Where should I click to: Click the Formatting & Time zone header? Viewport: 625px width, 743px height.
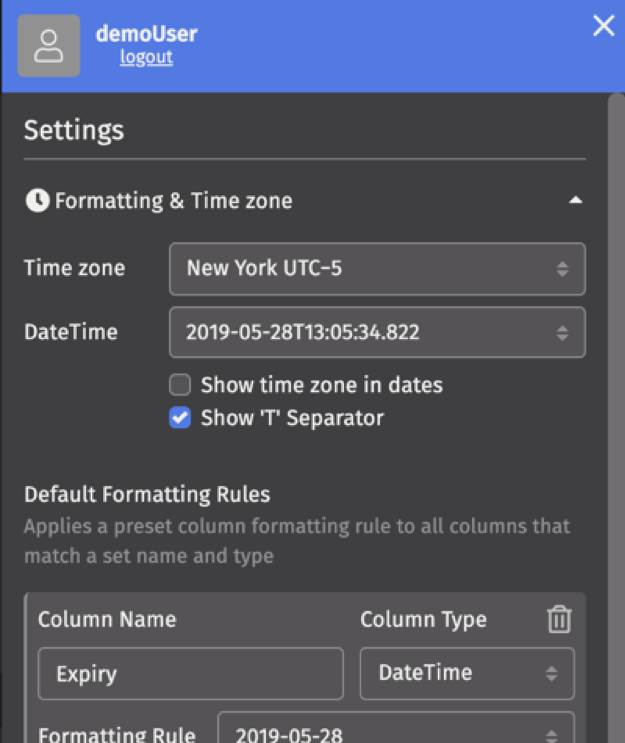[x=173, y=201]
